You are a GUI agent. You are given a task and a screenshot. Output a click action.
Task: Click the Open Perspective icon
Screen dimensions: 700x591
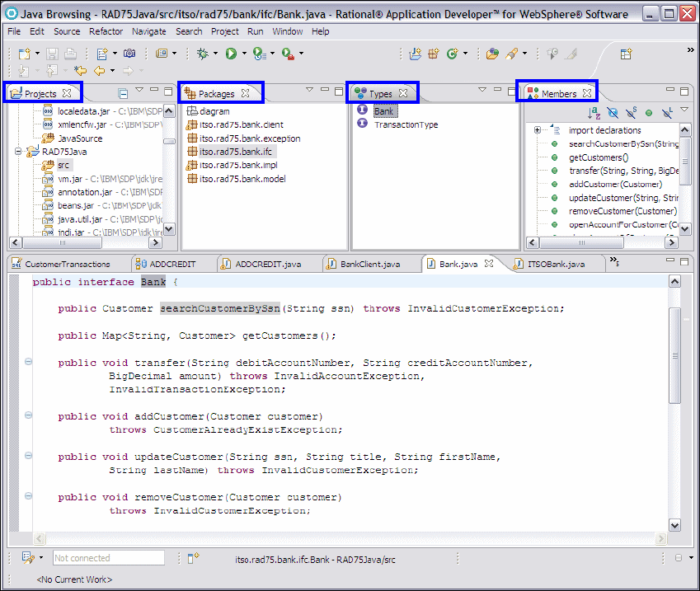coord(626,54)
